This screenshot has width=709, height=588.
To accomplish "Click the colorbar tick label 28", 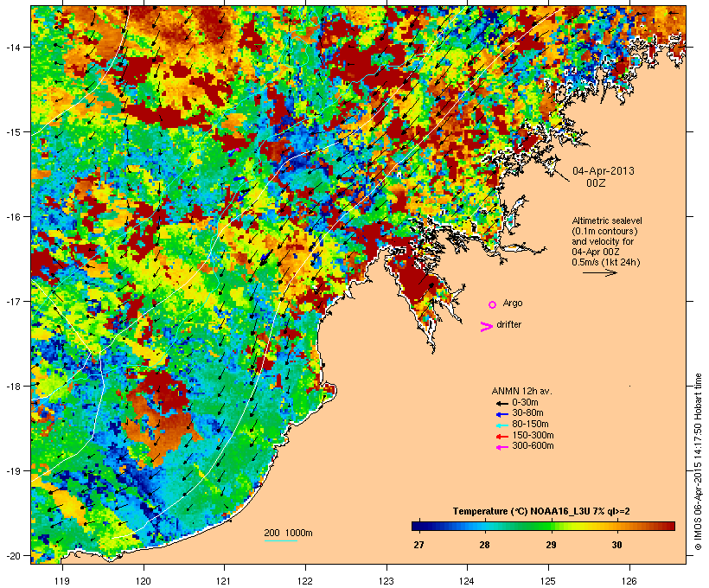I will [484, 545].
